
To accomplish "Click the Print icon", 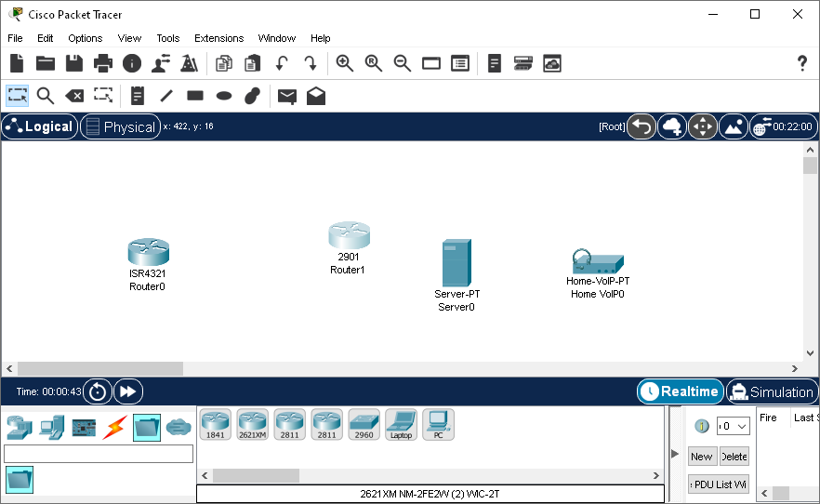I will tap(103, 63).
